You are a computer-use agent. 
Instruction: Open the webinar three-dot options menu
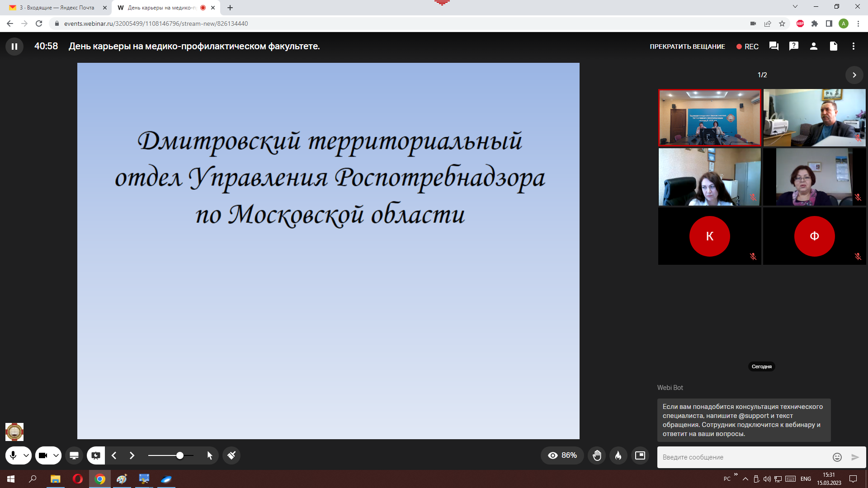pos(853,46)
